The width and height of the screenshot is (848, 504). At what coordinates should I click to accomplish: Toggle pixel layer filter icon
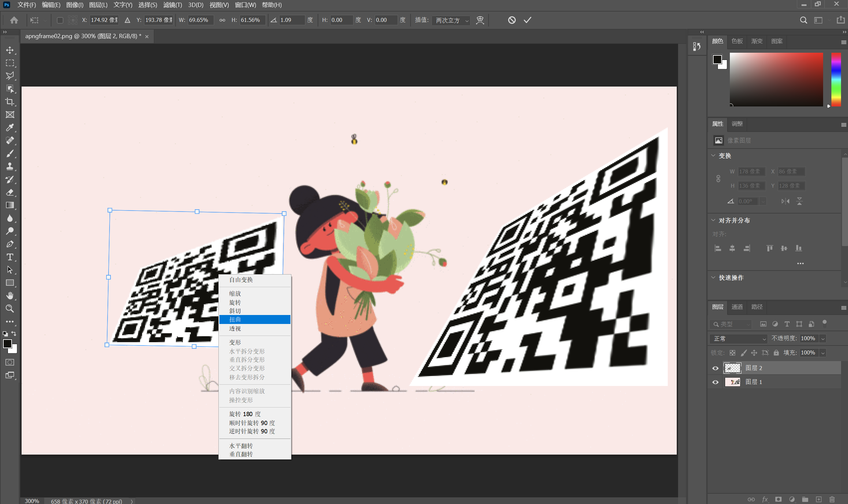click(763, 324)
